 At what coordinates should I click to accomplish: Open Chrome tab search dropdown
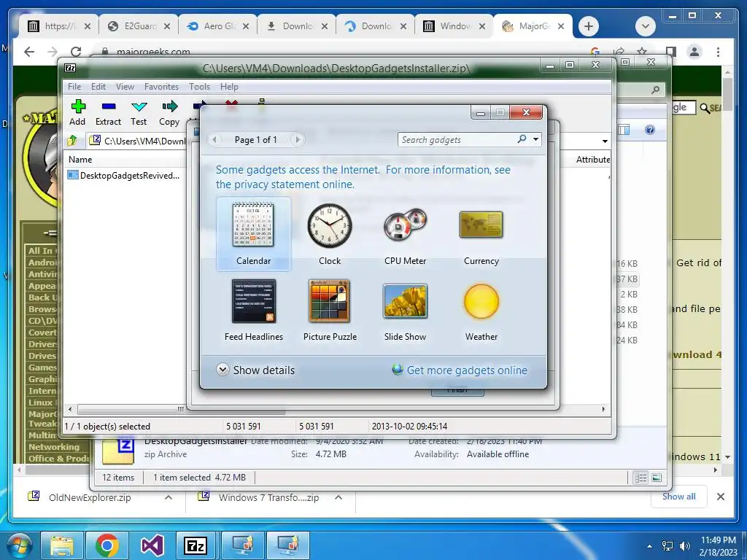pyautogui.click(x=646, y=26)
